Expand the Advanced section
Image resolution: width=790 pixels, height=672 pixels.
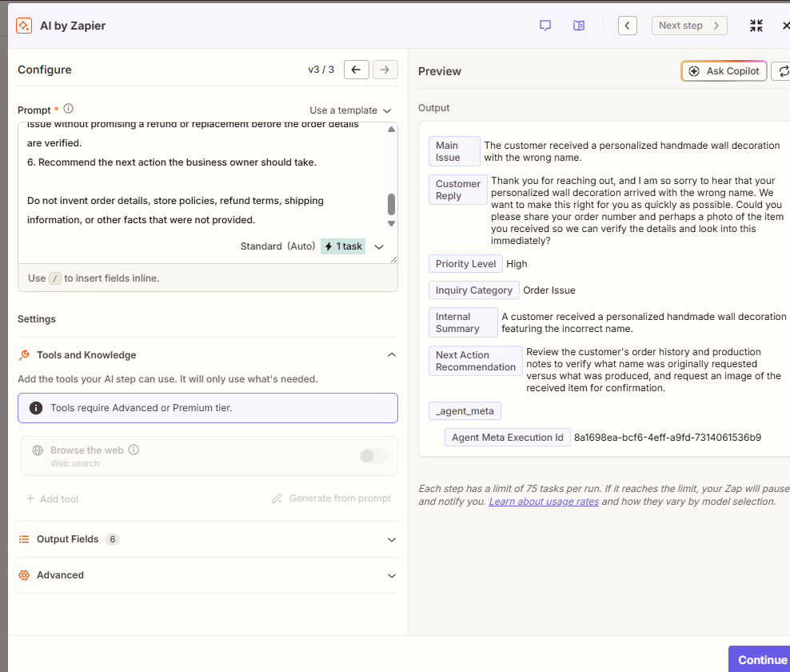coord(392,576)
